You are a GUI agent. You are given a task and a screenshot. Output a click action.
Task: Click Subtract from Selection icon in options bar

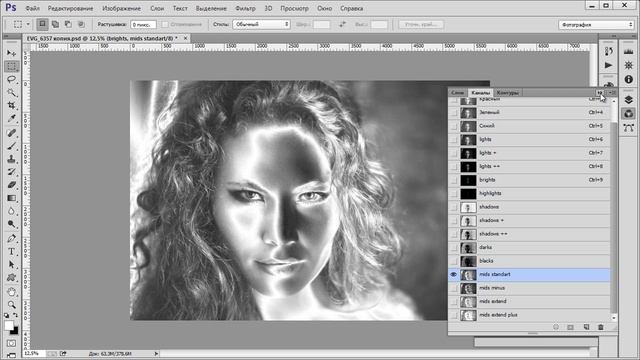coord(68,24)
